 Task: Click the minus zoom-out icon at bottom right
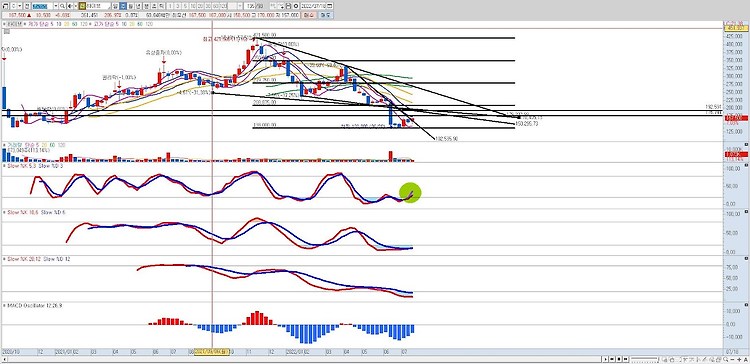click(x=732, y=359)
